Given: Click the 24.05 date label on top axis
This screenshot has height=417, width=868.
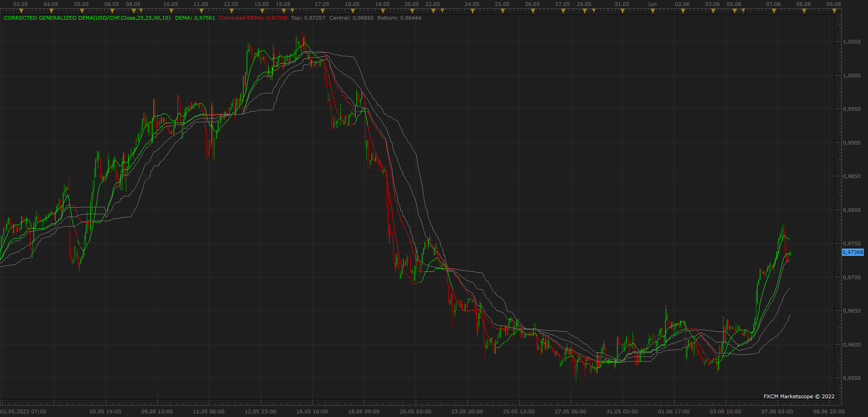Looking at the screenshot, I should (x=472, y=4).
